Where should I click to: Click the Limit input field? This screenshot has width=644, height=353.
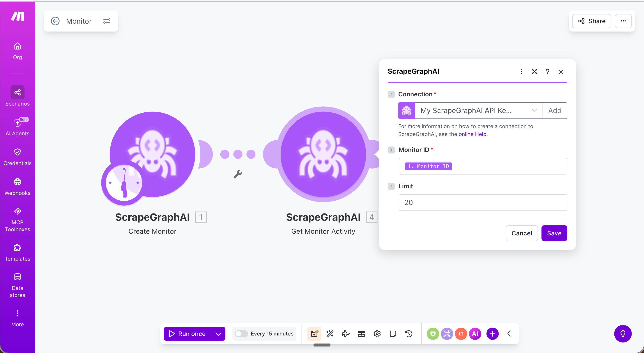click(483, 203)
